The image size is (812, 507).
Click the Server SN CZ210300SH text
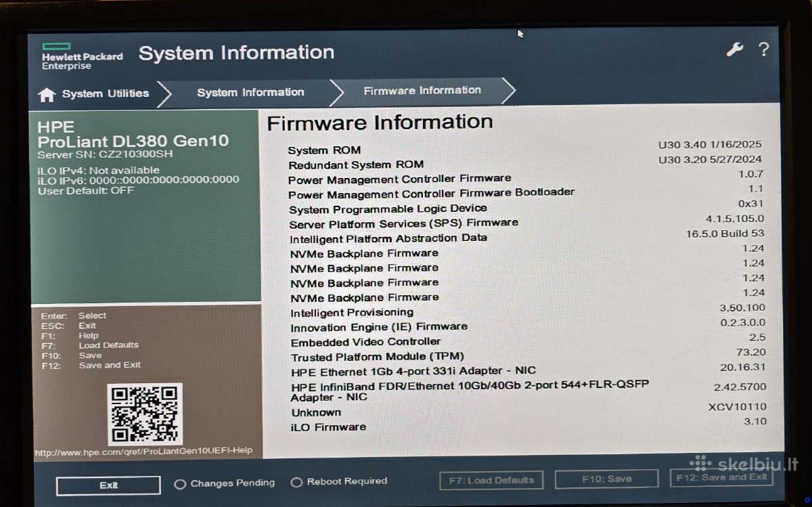105,154
